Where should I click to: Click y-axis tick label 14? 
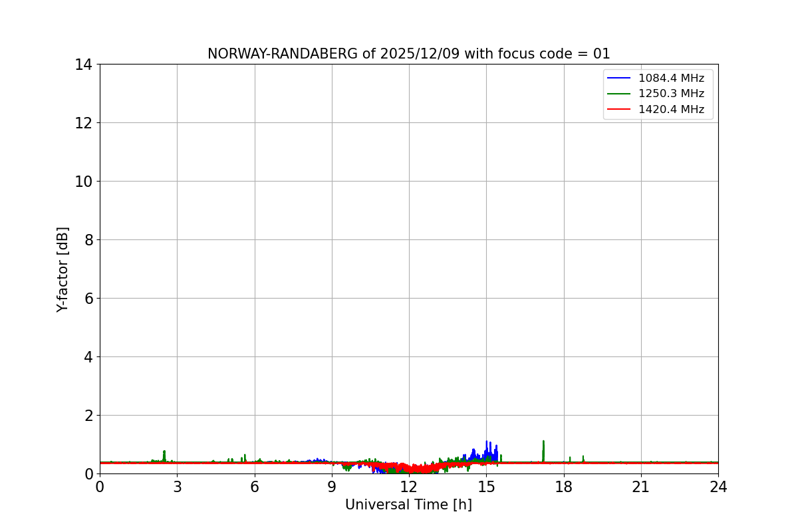[84, 65]
